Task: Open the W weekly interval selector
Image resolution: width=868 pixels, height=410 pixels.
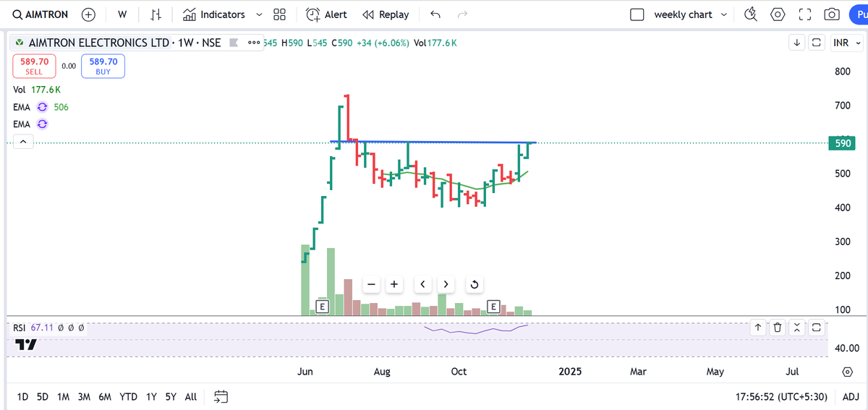Action: [x=122, y=14]
